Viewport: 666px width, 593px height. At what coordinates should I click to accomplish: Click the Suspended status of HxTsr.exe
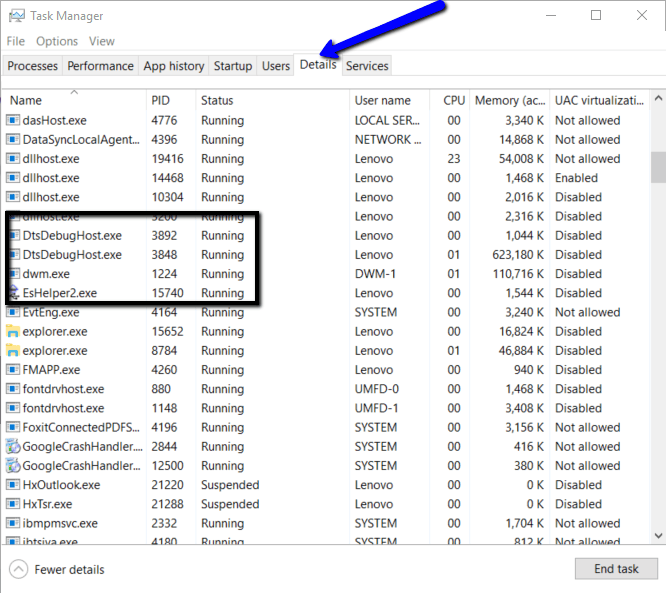coord(230,504)
